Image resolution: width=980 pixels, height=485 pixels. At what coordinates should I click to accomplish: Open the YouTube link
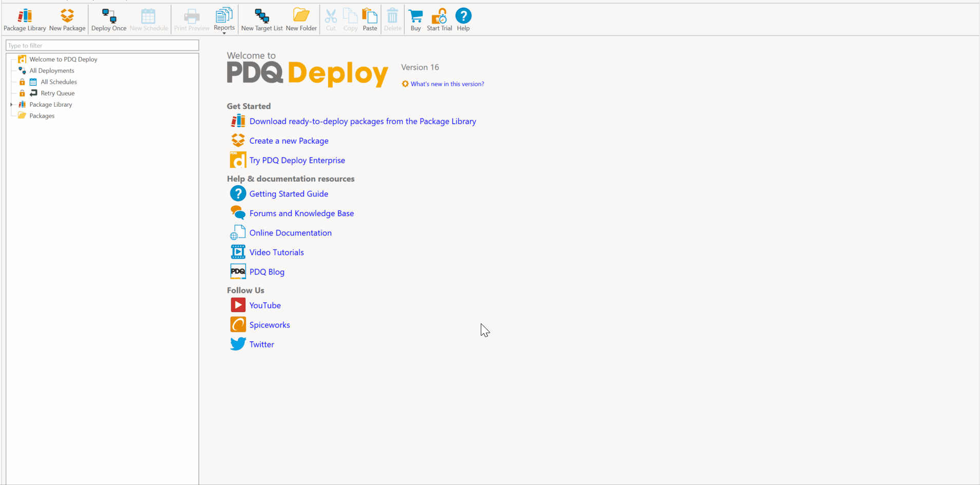[265, 305]
